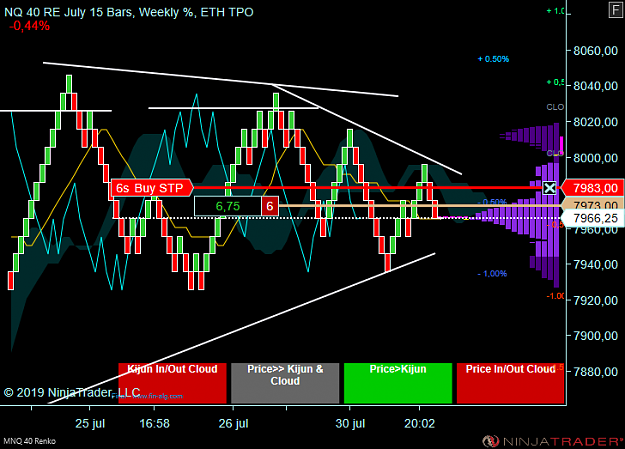The width and height of the screenshot is (625, 449).
Task: Click the 26 jul date label
Action: tap(233, 423)
